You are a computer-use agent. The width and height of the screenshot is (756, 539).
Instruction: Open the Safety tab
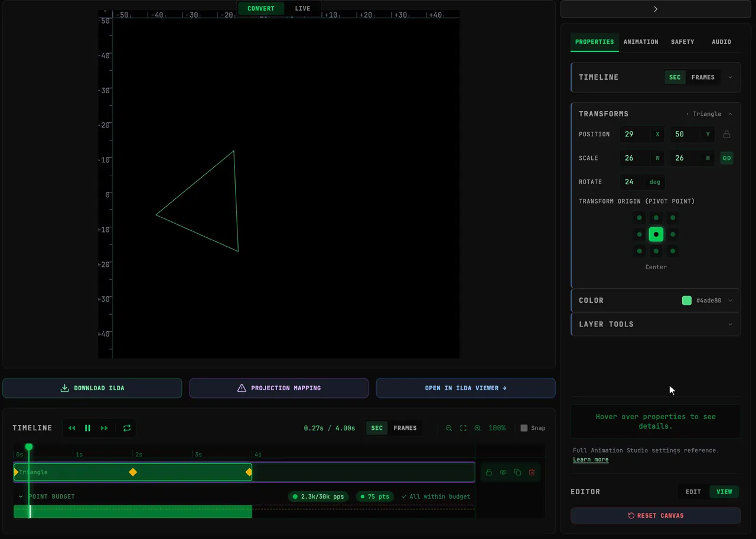click(682, 42)
